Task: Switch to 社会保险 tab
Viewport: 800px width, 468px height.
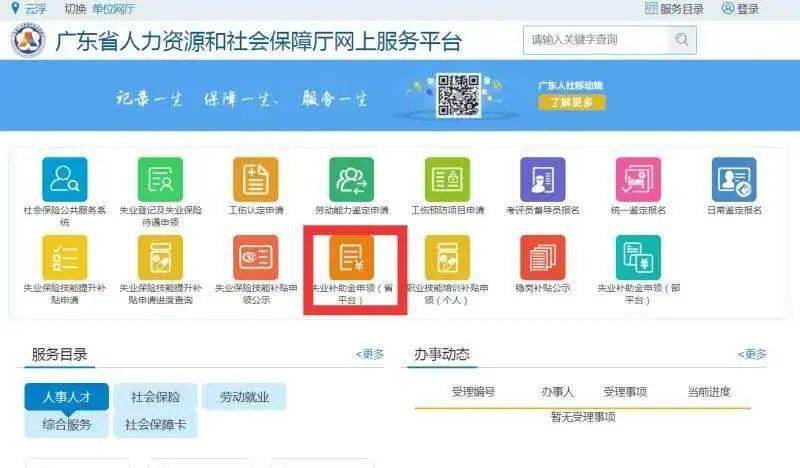Action: click(155, 397)
